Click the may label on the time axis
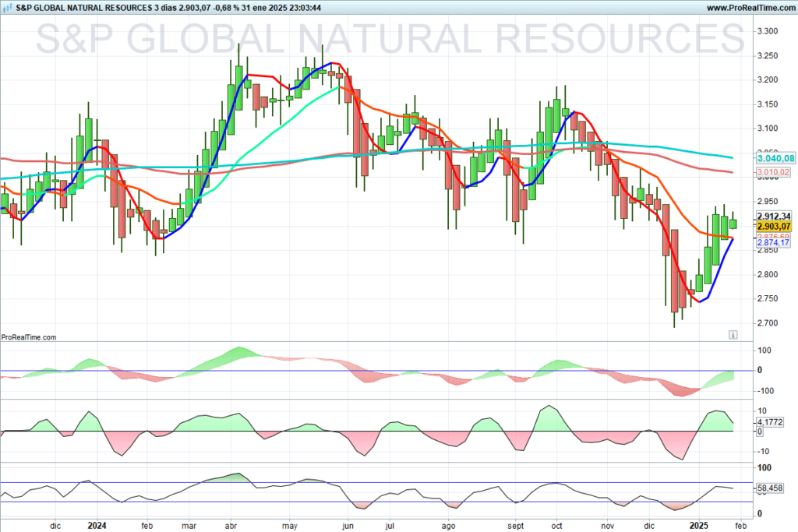Image resolution: width=798 pixels, height=532 pixels. click(290, 526)
